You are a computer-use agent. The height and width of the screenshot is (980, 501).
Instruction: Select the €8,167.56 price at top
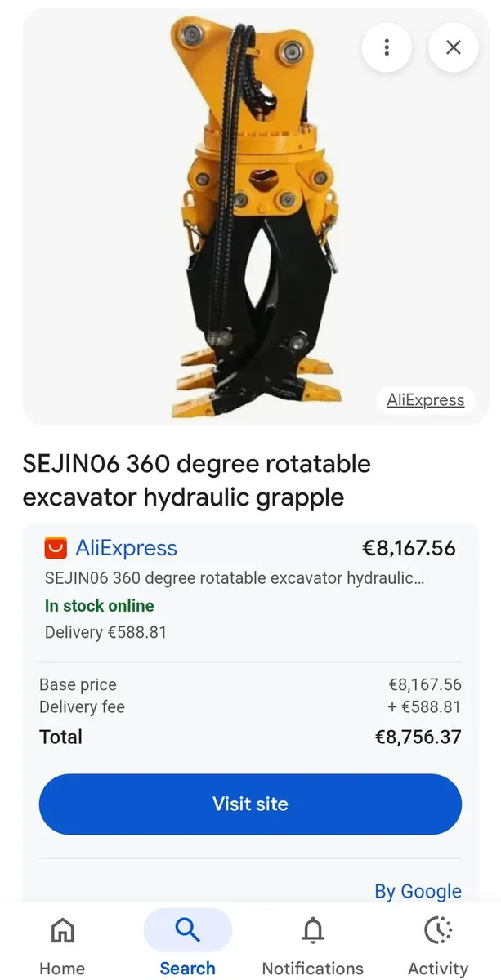pos(408,548)
